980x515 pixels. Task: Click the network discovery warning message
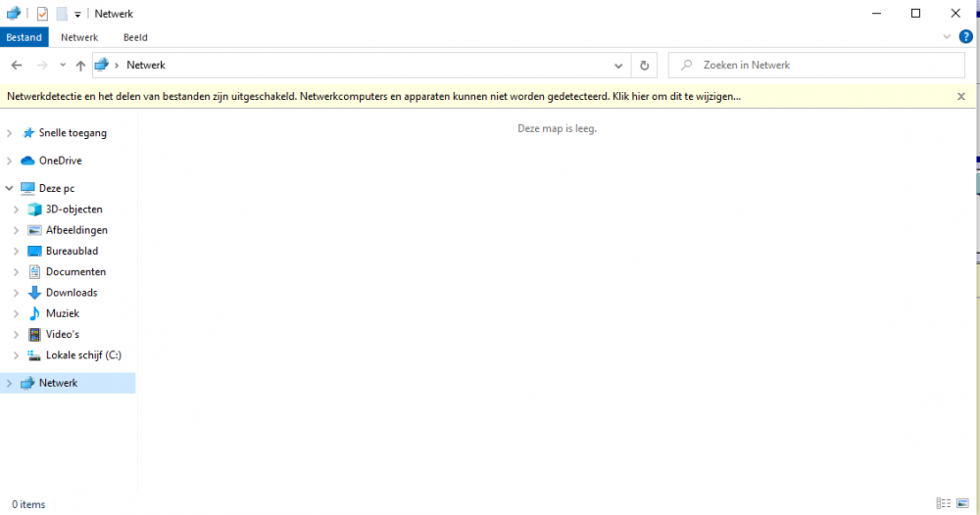coord(373,96)
